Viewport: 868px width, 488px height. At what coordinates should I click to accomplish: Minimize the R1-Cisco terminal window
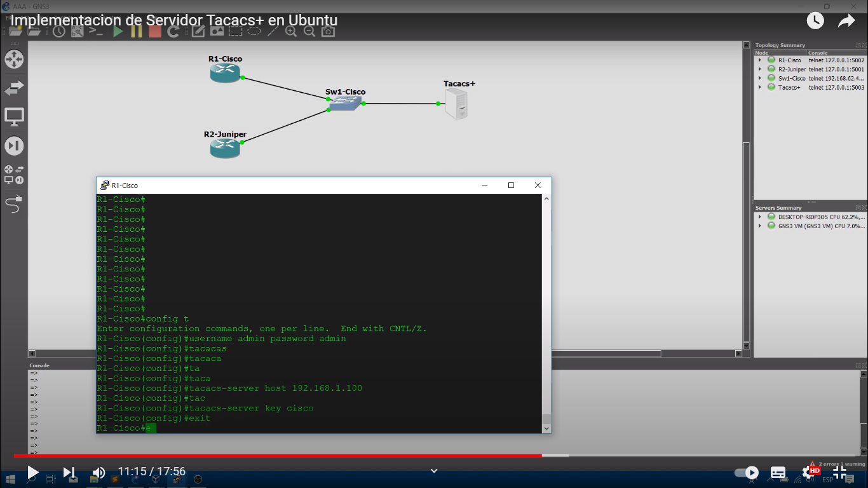click(x=484, y=185)
